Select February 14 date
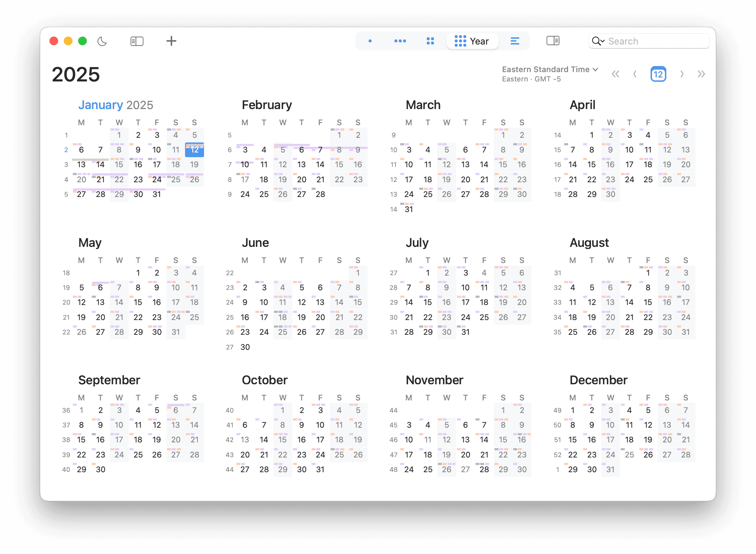Viewport: 756px width, 554px height. point(320,164)
